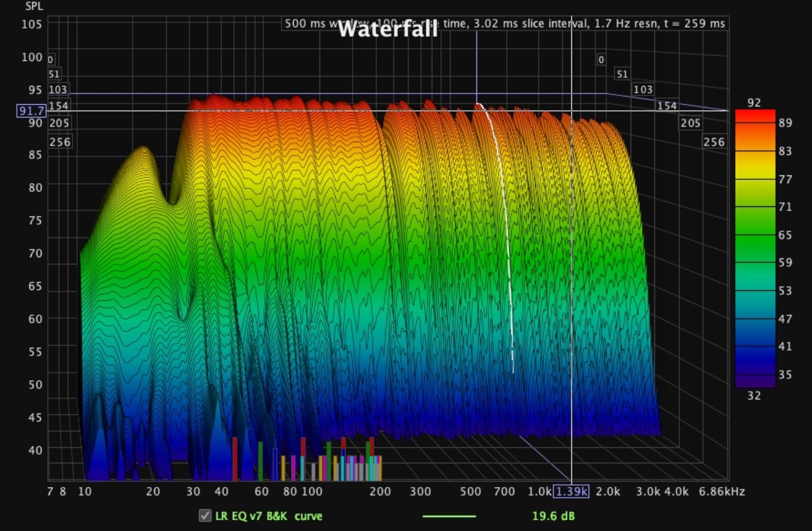Uncheck the LR EQ v7 B&K curve checkbox
Image resolution: width=812 pixels, height=531 pixels.
click(204, 516)
